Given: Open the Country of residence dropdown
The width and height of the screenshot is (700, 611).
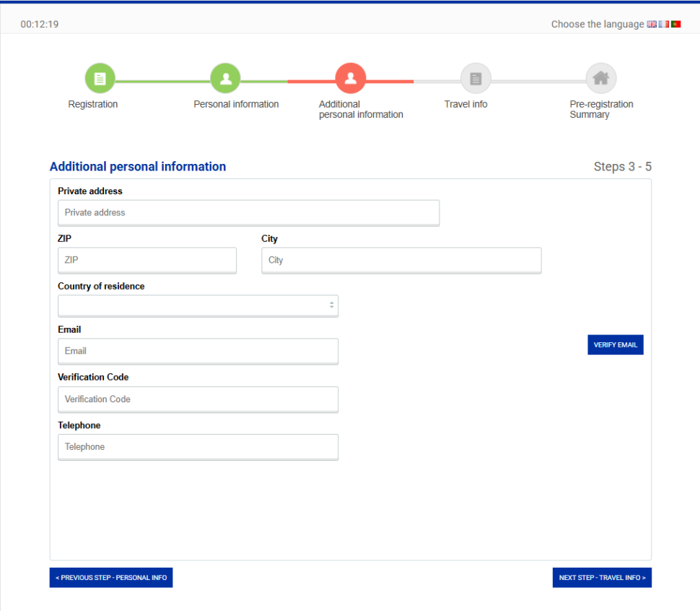Looking at the screenshot, I should click(x=198, y=305).
